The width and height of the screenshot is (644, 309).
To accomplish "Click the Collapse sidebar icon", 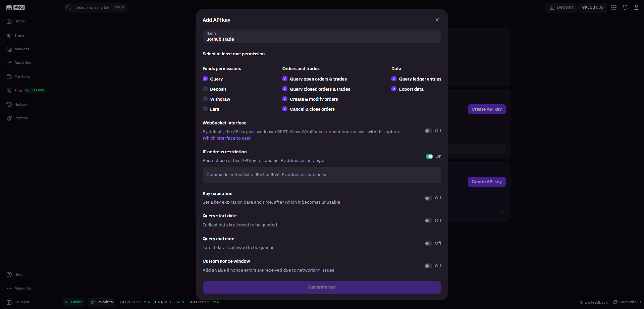I will [x=9, y=302].
